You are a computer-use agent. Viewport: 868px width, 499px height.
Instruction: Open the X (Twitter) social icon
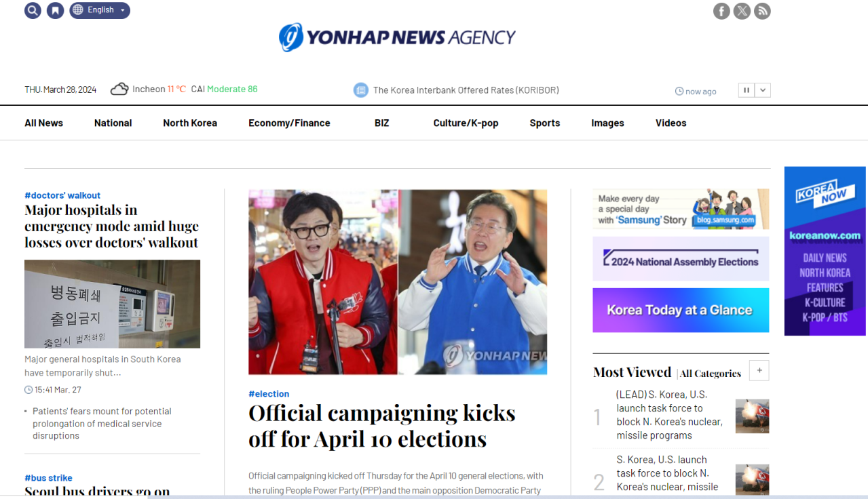(x=742, y=11)
